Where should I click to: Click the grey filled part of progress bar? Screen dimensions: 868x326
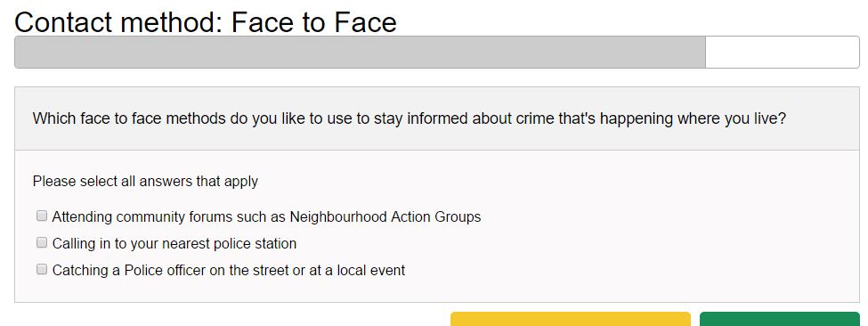pos(360,52)
